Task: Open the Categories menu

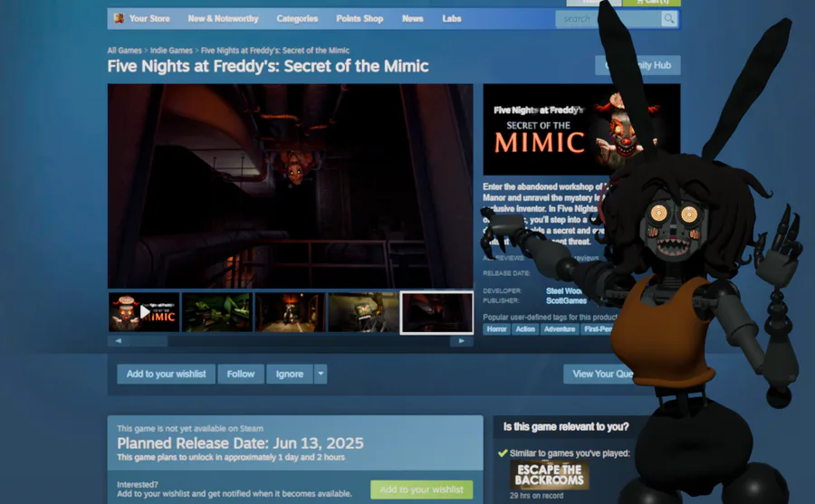Action: 297,19
